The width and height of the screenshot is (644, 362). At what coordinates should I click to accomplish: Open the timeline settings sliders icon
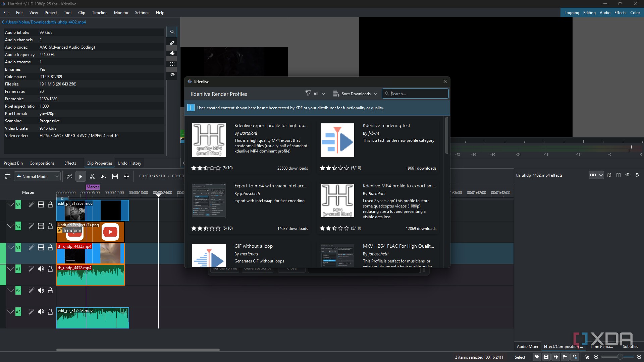coord(7,176)
